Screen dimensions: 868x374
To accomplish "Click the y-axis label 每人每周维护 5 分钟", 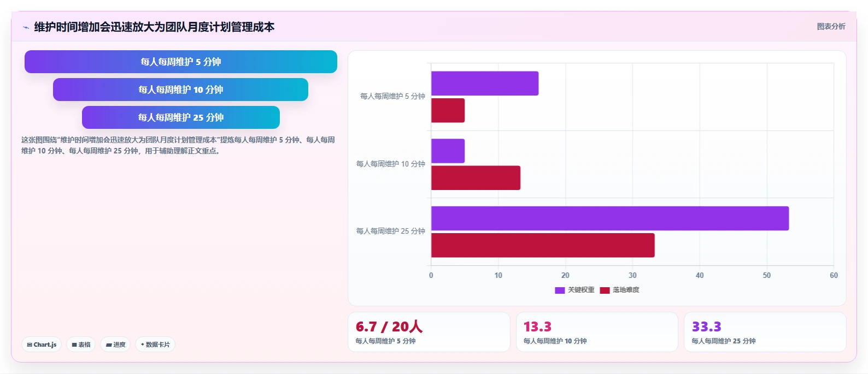I will tap(392, 96).
